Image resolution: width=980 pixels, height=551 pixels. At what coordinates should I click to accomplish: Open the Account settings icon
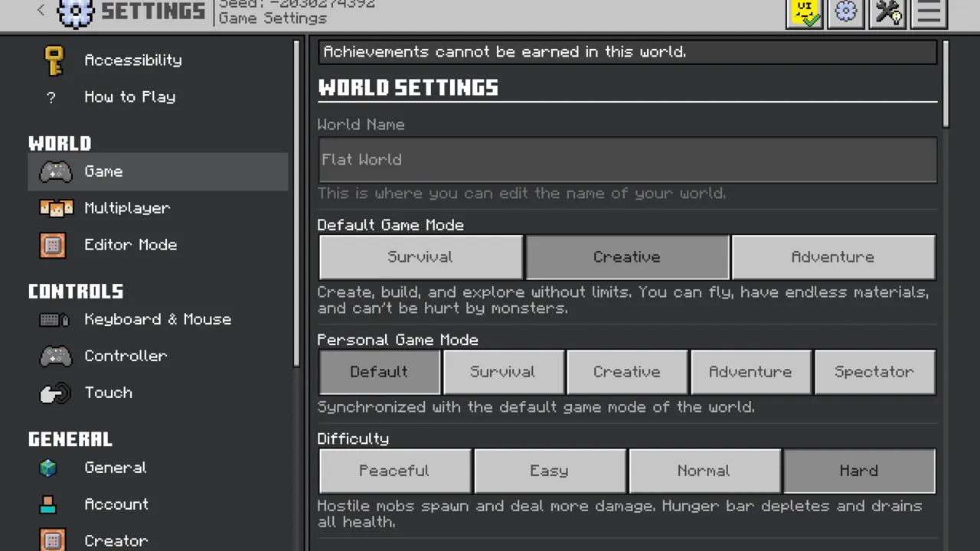pos(48,504)
